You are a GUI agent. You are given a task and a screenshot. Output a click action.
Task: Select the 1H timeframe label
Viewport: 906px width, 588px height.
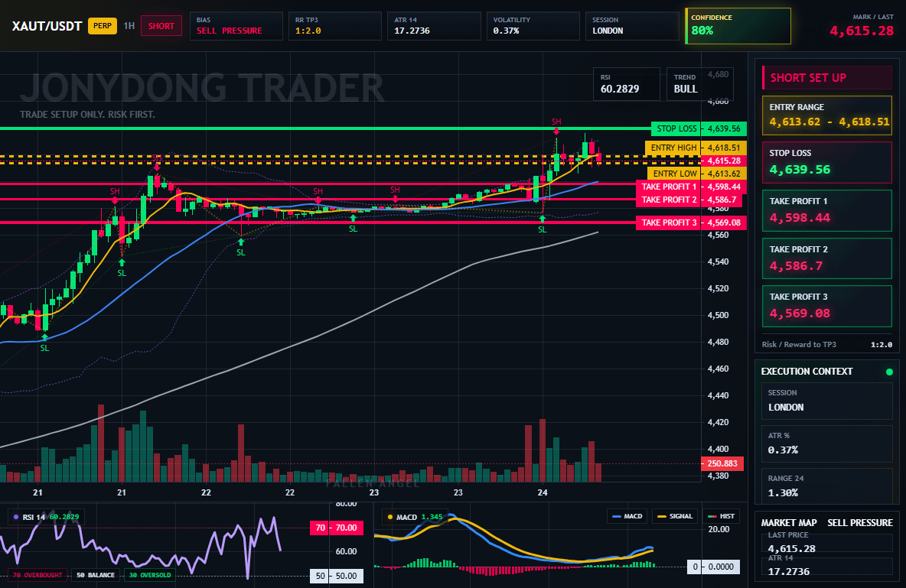tap(129, 26)
